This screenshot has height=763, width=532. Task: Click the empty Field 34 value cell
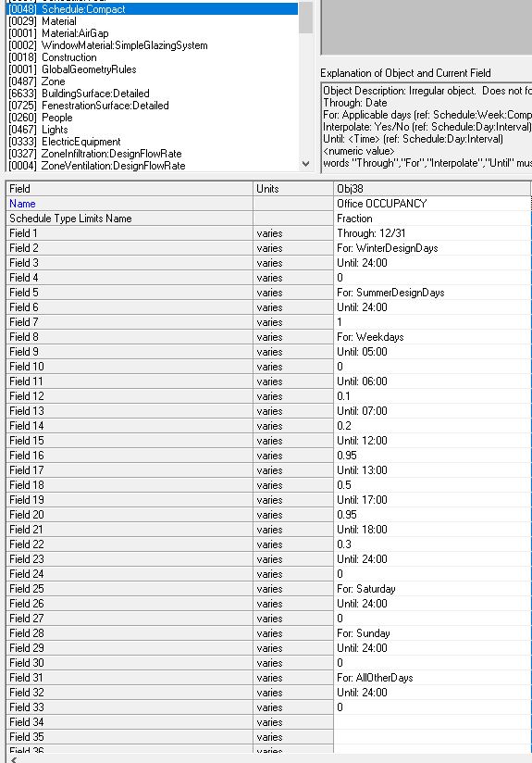[432, 722]
